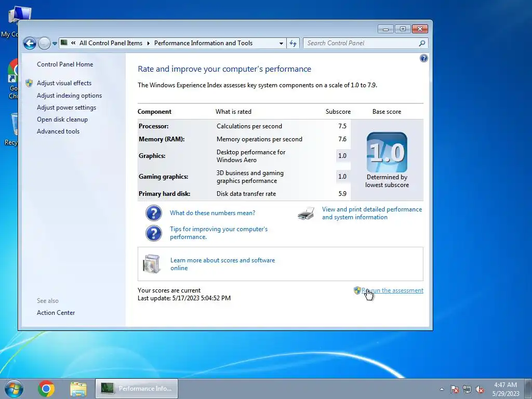Click the Action Center flag tray icon
The width and height of the screenshot is (532, 399).
tap(455, 389)
